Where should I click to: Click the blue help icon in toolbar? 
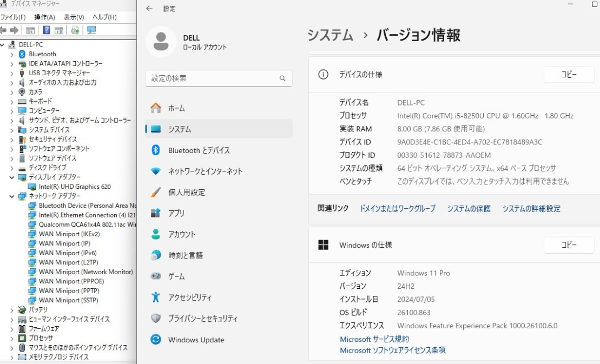click(47, 30)
